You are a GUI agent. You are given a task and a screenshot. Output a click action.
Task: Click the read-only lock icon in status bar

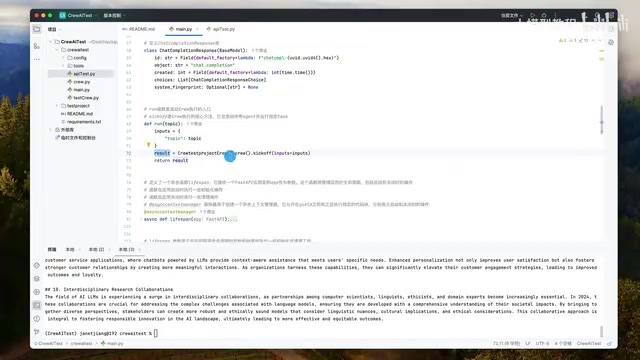pyautogui.click(x=609, y=344)
